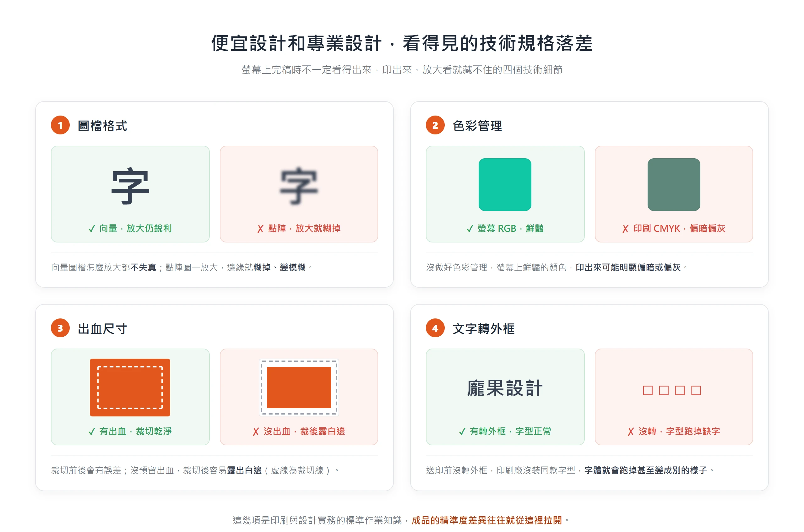
Task: Pick the dull CMYK grey-green swatch
Action: (x=674, y=185)
